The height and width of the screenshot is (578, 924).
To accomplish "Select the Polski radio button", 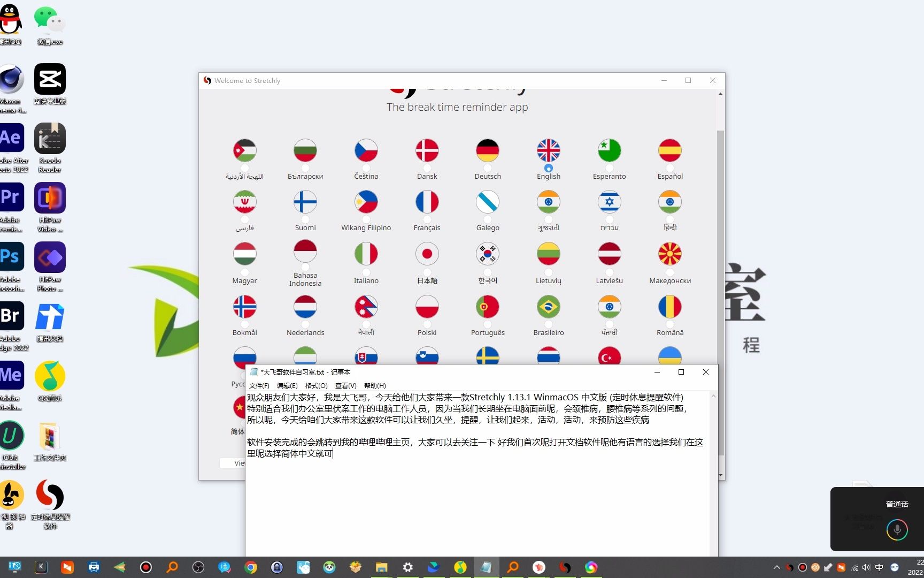I will tap(426, 325).
